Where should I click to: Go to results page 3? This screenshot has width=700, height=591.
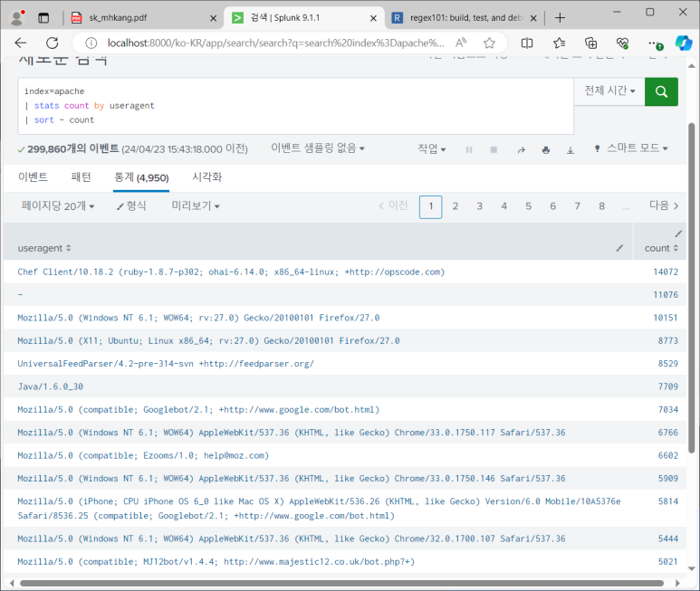479,206
